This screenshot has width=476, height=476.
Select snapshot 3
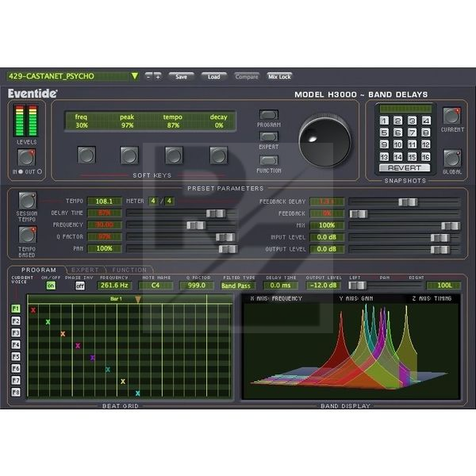click(x=412, y=121)
